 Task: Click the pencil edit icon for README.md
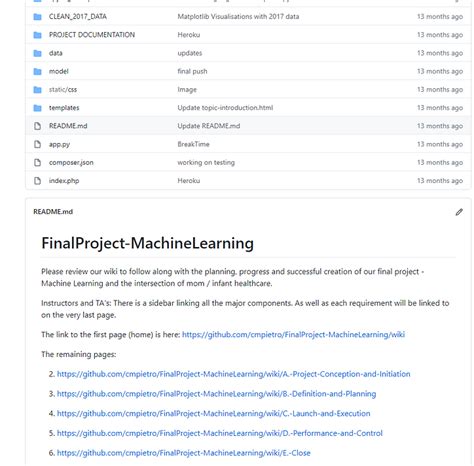[x=459, y=212]
